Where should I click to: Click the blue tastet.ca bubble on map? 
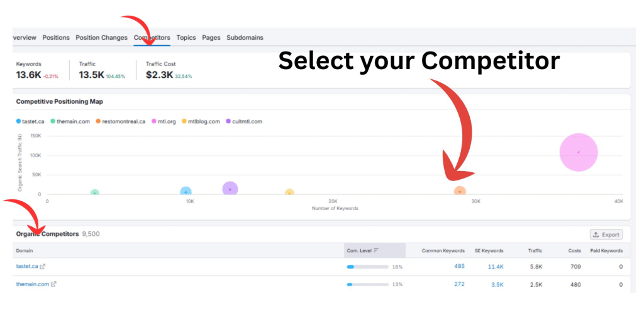tap(186, 192)
